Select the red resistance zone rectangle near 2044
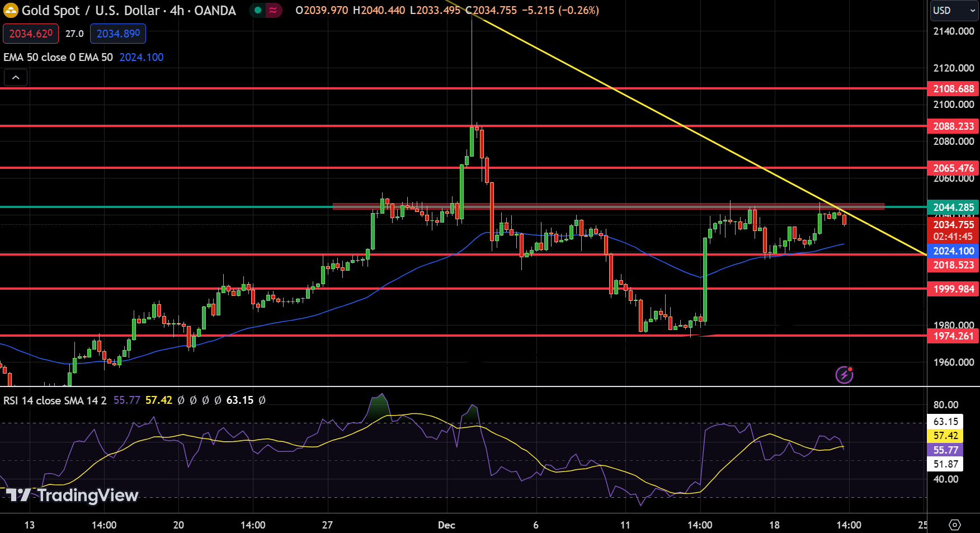The width and height of the screenshot is (980, 533). click(609, 206)
